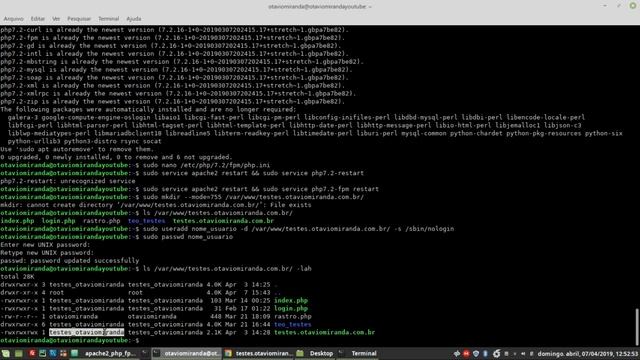Click testes.otaviomiranda.com.br file in ls -lah listing
The height and width of the screenshot is (360, 640).
click(324, 333)
